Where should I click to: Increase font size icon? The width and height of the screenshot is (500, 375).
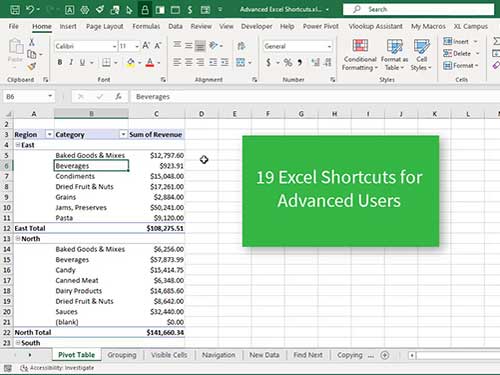(x=146, y=46)
